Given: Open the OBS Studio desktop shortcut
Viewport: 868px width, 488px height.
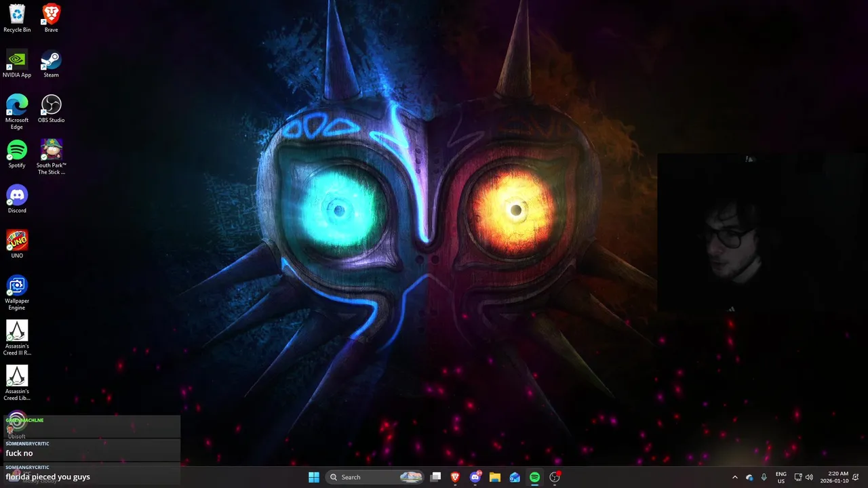Looking at the screenshot, I should 51,109.
